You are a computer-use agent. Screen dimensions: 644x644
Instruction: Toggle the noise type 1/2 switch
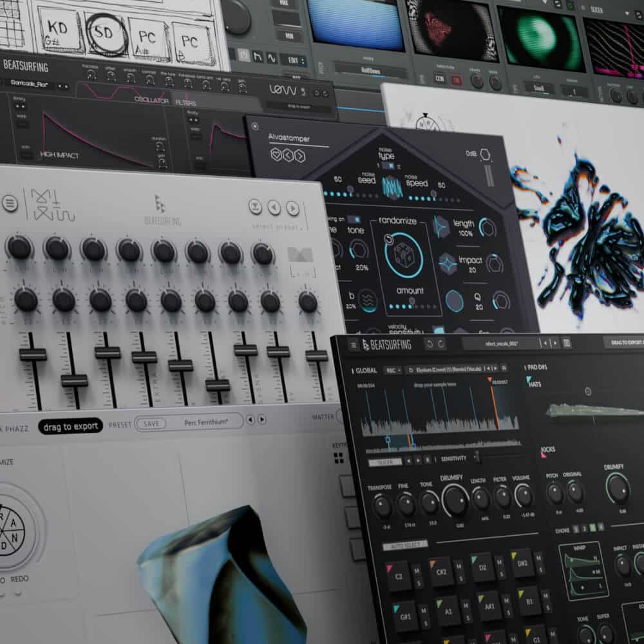[x=388, y=166]
